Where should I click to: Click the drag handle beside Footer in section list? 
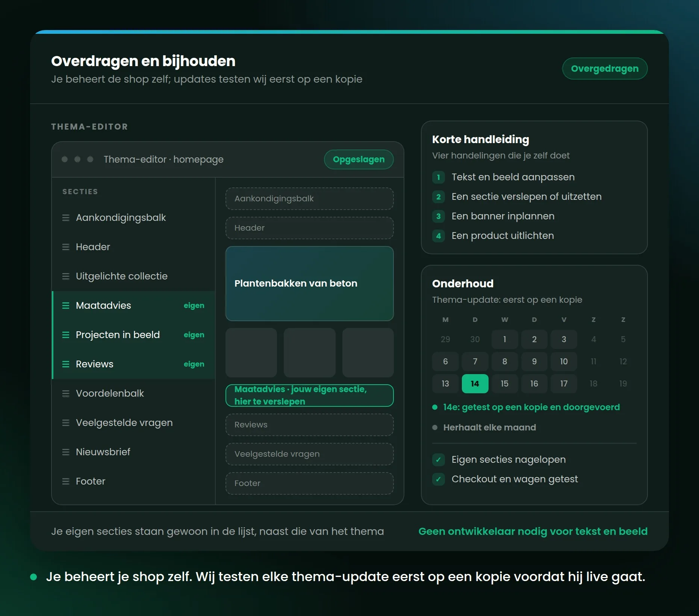pos(66,482)
